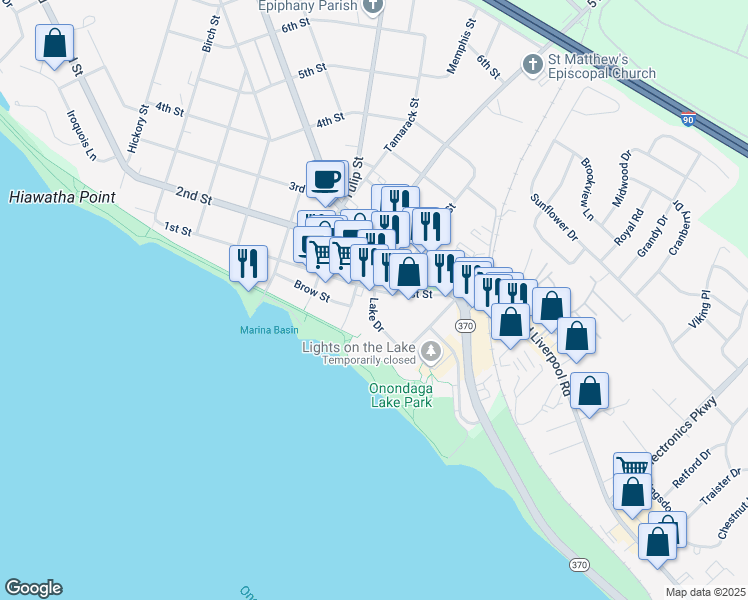The height and width of the screenshot is (600, 748).
Task: Select the Onondaga Lake Park label
Action: [x=401, y=395]
